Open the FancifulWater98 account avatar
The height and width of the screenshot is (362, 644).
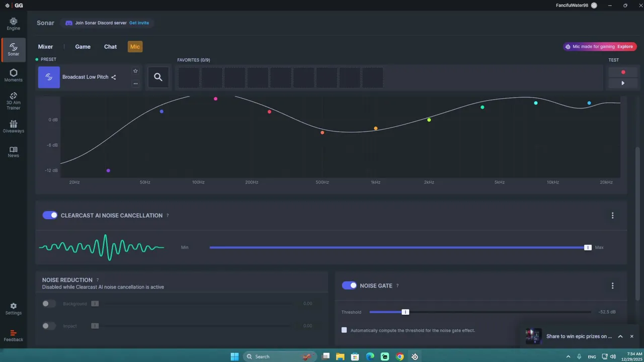pos(594,5)
